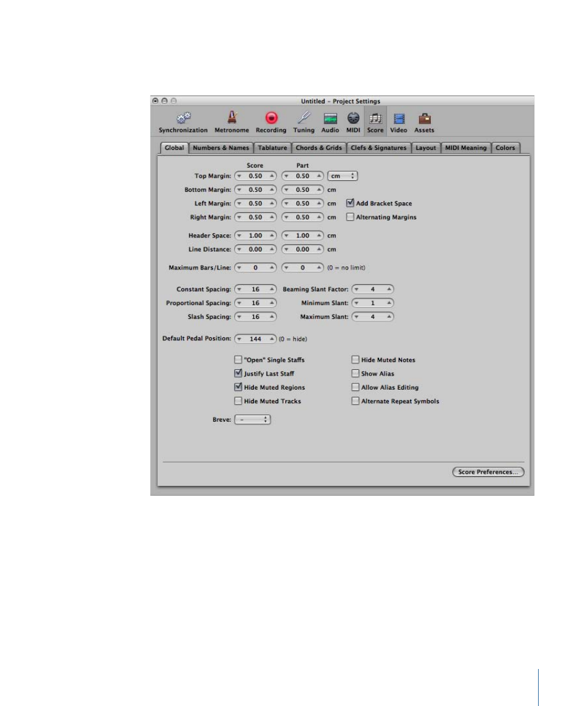
Task: Open the Clefs & Signatures tab
Action: (378, 148)
